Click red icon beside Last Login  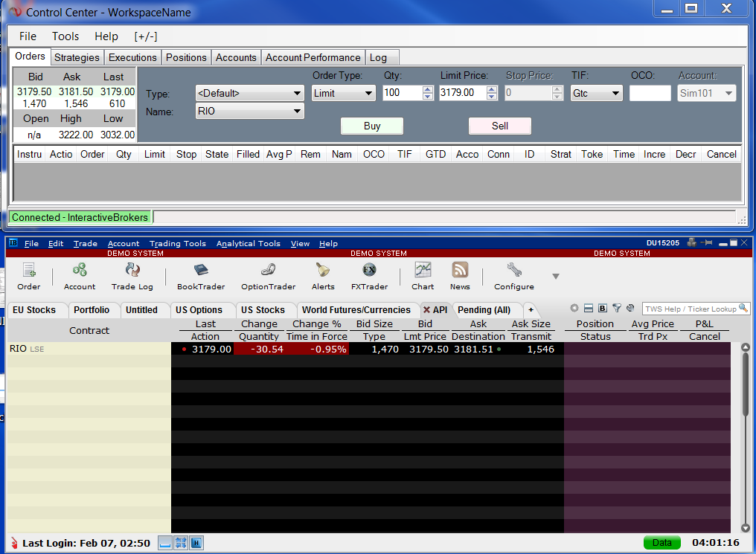pyautogui.click(x=14, y=544)
